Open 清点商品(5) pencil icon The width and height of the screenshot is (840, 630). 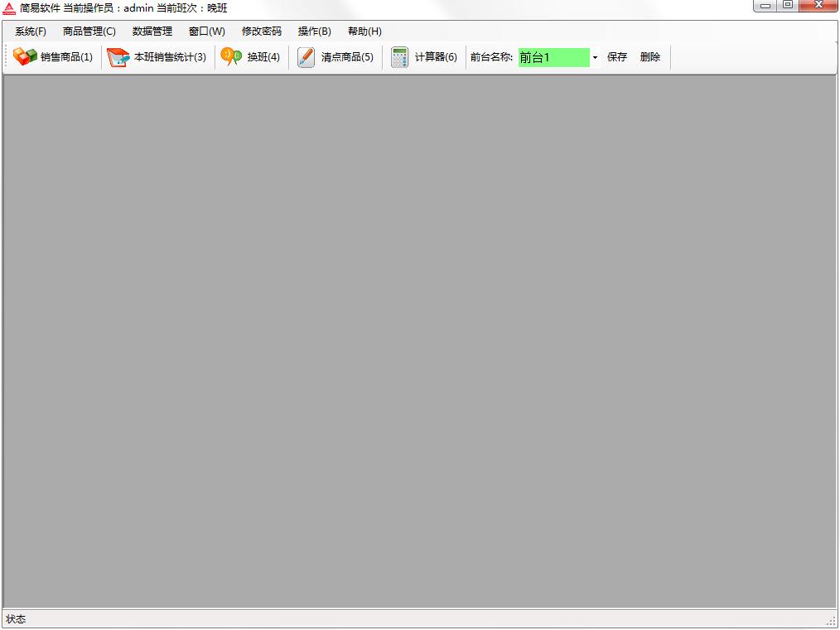306,57
